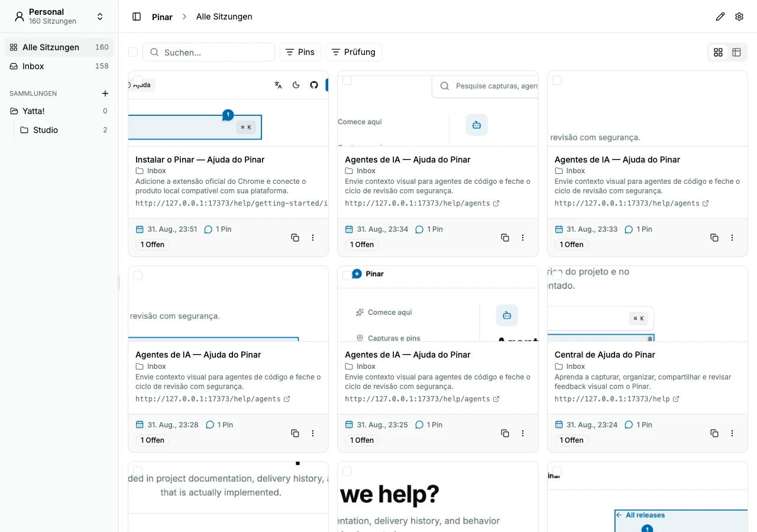
Task: Open settings gear in top bar
Action: tap(739, 17)
